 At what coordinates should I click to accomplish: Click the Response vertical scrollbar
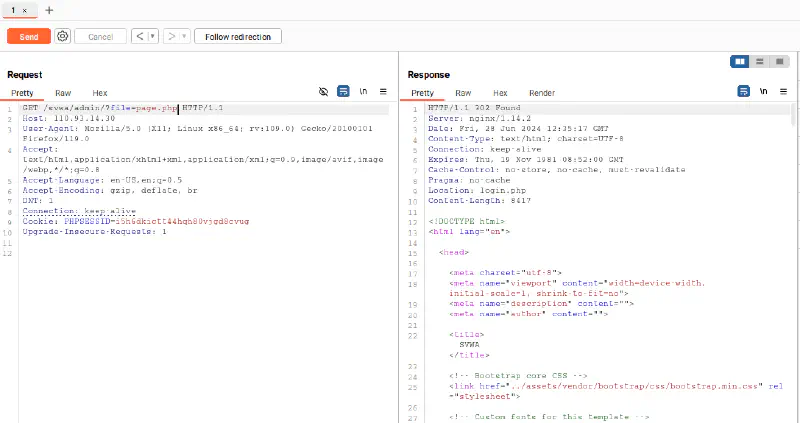(793, 115)
